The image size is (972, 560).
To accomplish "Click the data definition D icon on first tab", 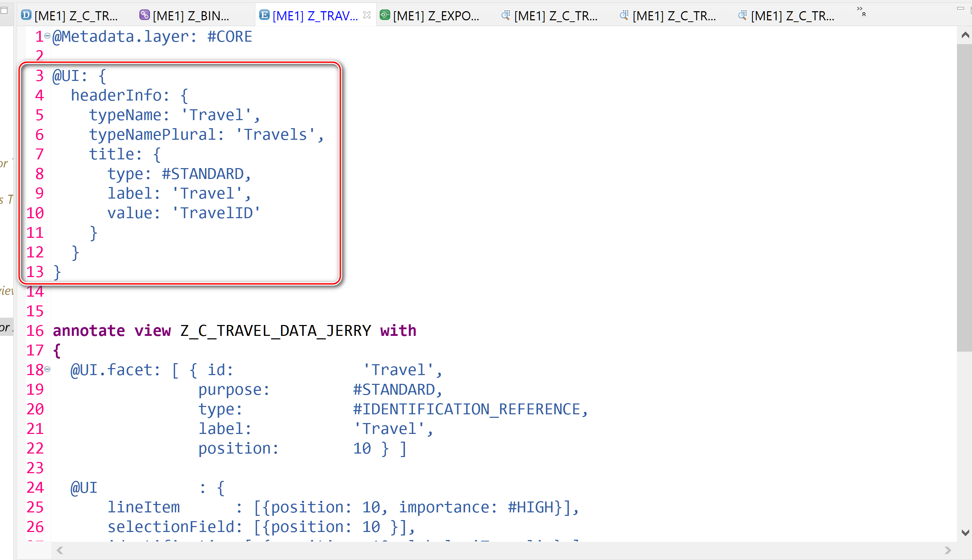I will coord(26,15).
